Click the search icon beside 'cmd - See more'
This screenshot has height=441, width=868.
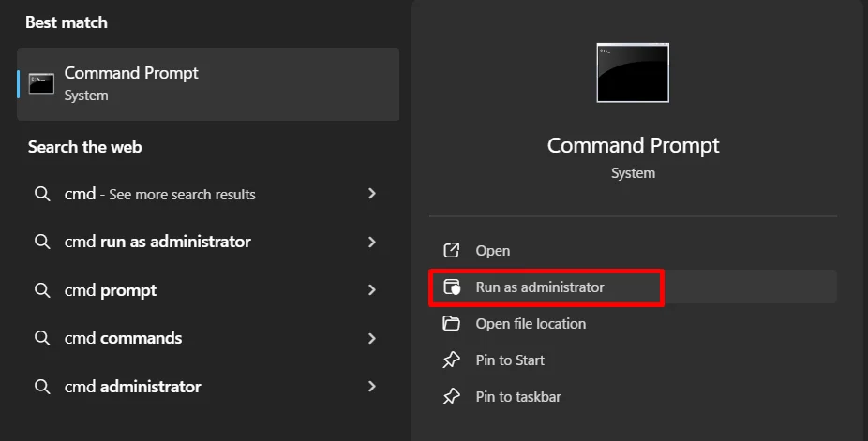point(42,194)
